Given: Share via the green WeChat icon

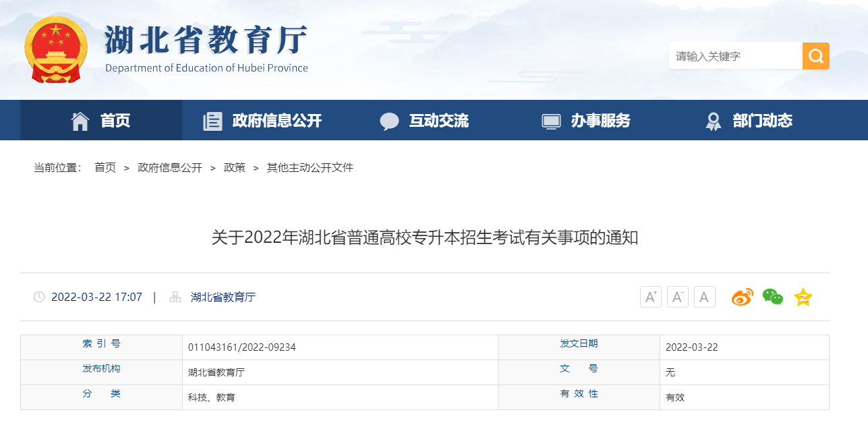Looking at the screenshot, I should coord(773,297).
